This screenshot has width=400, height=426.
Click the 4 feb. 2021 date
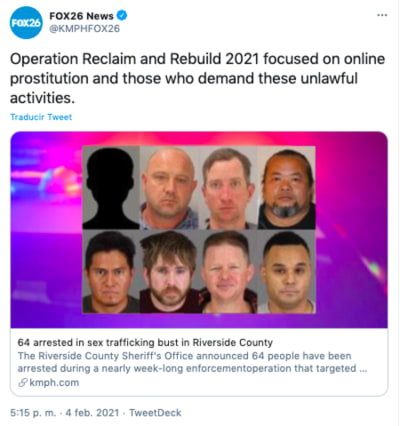pyautogui.click(x=92, y=413)
